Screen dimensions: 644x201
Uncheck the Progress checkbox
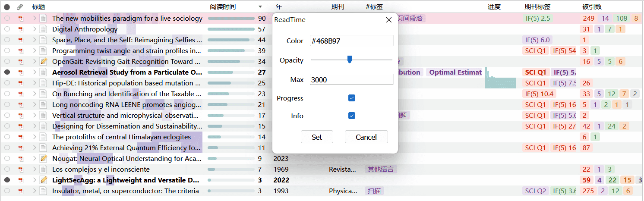click(352, 98)
